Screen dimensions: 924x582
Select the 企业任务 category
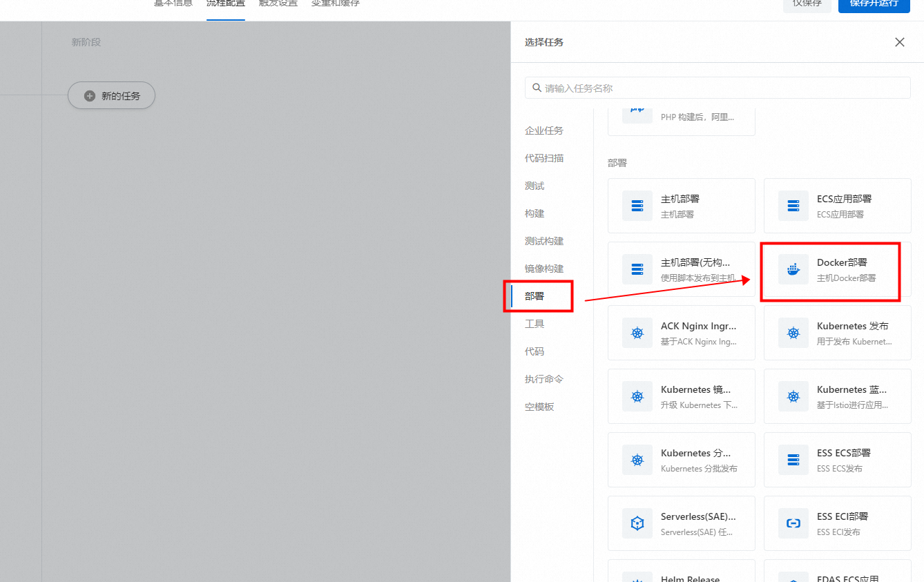tap(544, 130)
